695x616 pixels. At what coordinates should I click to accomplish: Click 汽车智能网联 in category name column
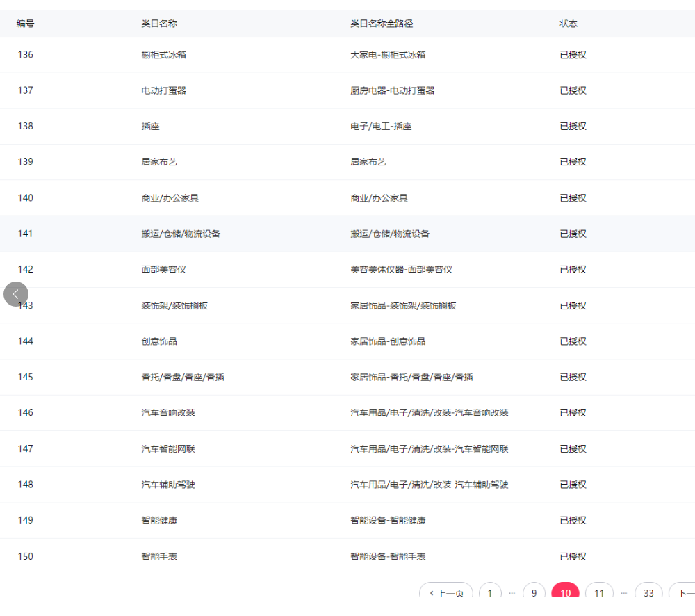pyautogui.click(x=168, y=449)
